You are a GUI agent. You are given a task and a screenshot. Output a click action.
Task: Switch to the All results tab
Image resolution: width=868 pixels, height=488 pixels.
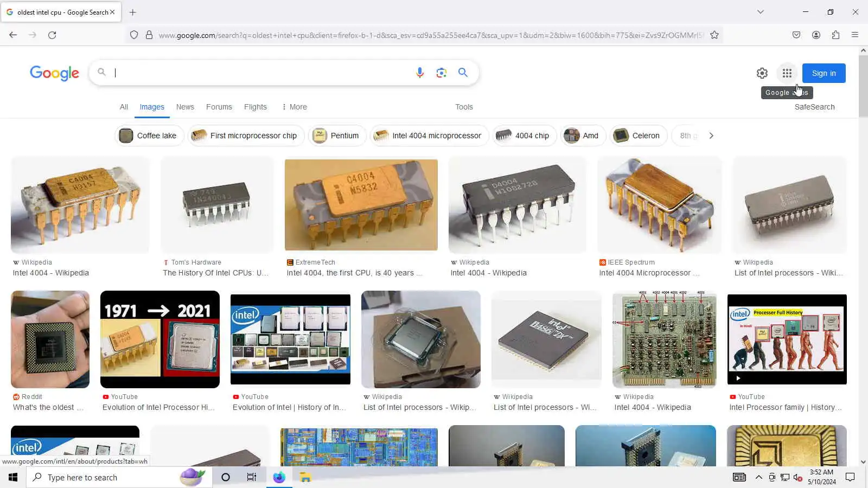point(124,107)
